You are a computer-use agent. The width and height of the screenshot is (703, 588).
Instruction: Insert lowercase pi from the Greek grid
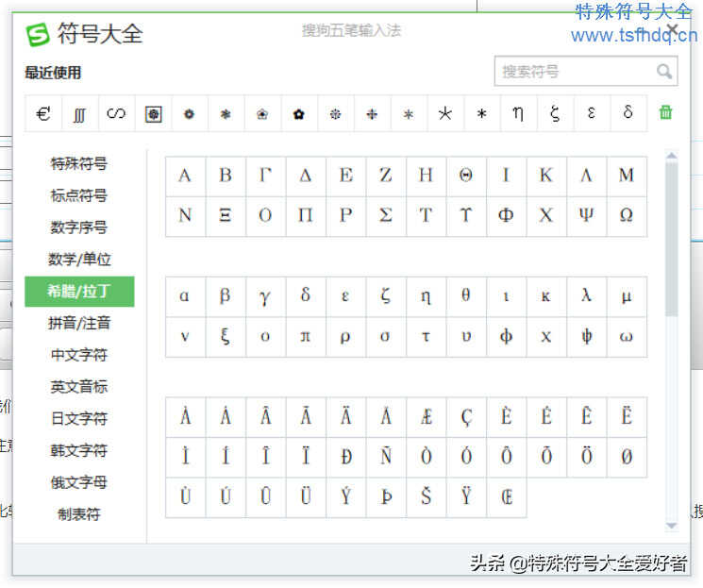(x=305, y=337)
